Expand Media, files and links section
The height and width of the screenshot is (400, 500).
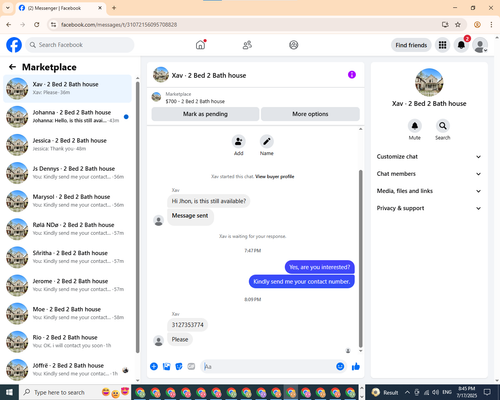point(429,191)
